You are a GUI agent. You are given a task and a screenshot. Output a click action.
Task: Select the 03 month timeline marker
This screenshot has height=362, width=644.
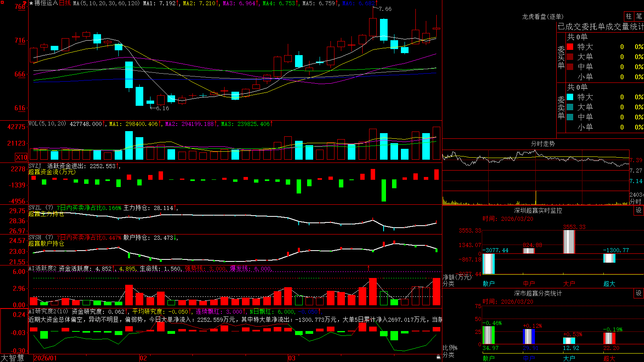click(292, 358)
